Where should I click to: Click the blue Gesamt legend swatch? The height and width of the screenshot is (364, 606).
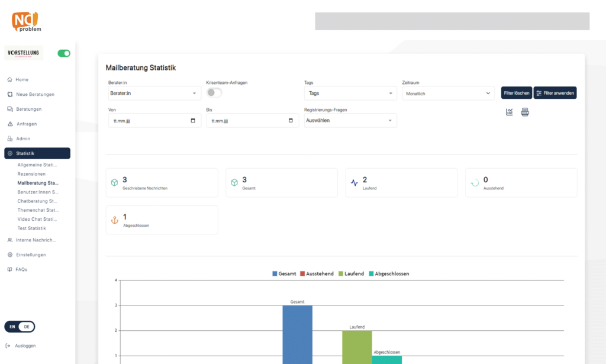(x=275, y=274)
